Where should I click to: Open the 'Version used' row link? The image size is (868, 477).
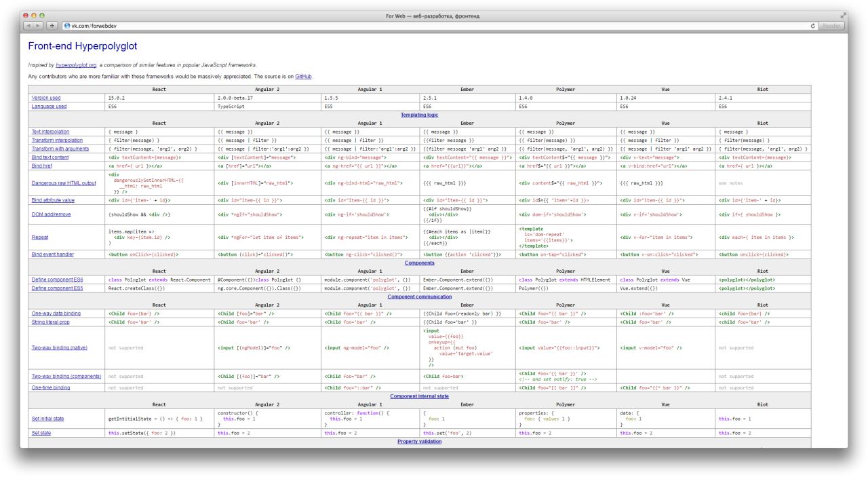click(x=45, y=98)
